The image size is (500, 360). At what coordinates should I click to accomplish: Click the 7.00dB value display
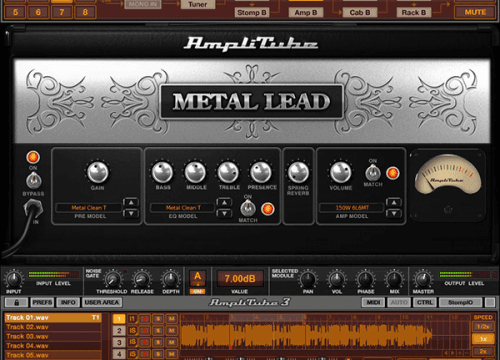coord(240,278)
